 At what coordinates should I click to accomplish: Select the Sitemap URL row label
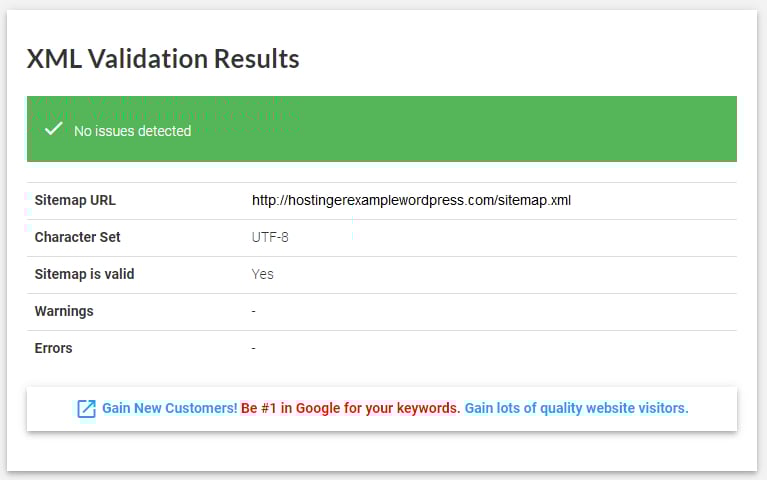pos(75,200)
